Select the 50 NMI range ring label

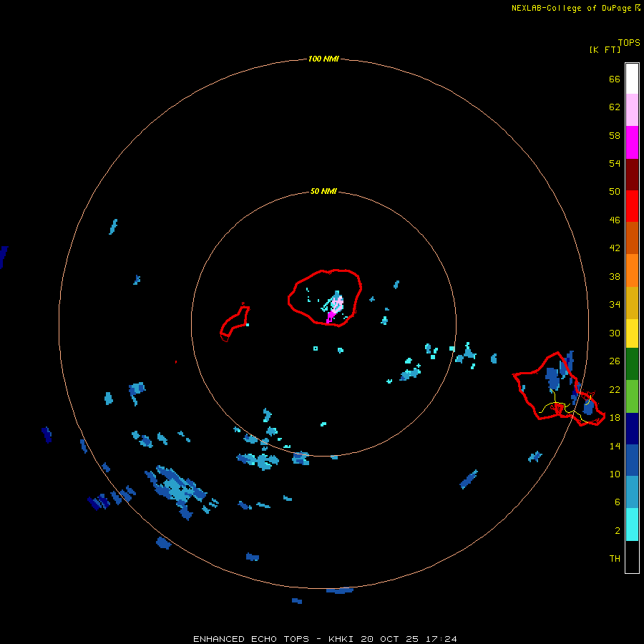click(323, 191)
